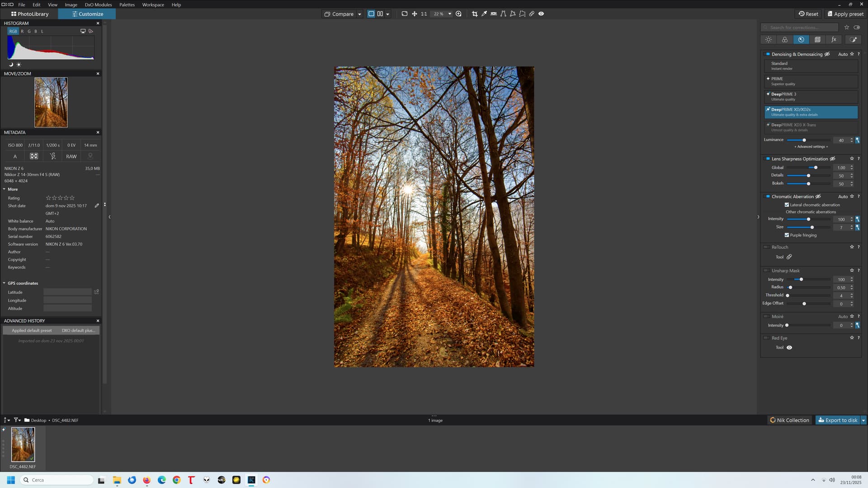Select the DSC_4482.NEF filmstrip thumbnail
Image resolution: width=868 pixels, height=488 pixels.
click(23, 445)
